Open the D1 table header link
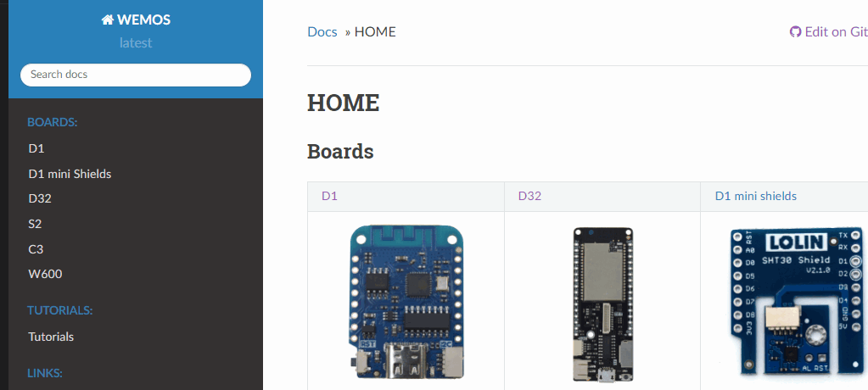Screen dimensions: 868x390 [x=329, y=196]
